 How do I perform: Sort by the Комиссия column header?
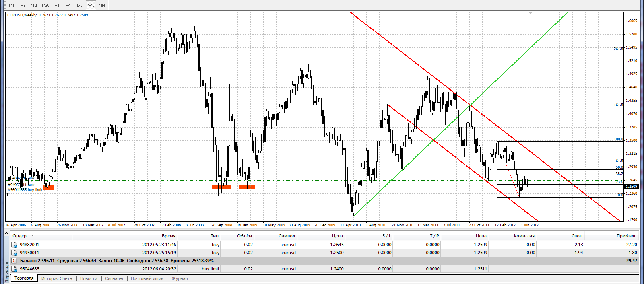pos(524,236)
